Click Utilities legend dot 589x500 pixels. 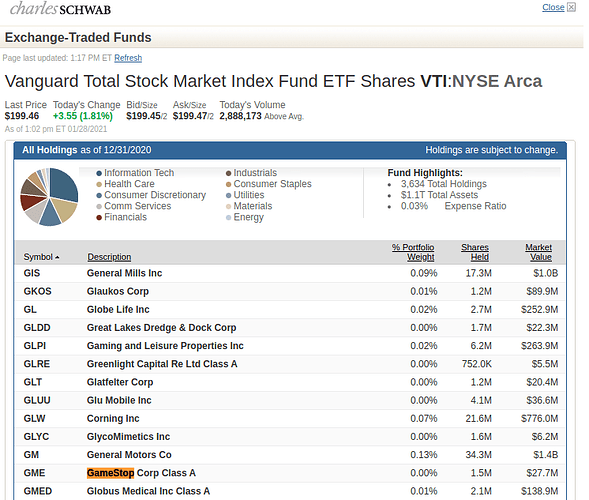coord(228,195)
